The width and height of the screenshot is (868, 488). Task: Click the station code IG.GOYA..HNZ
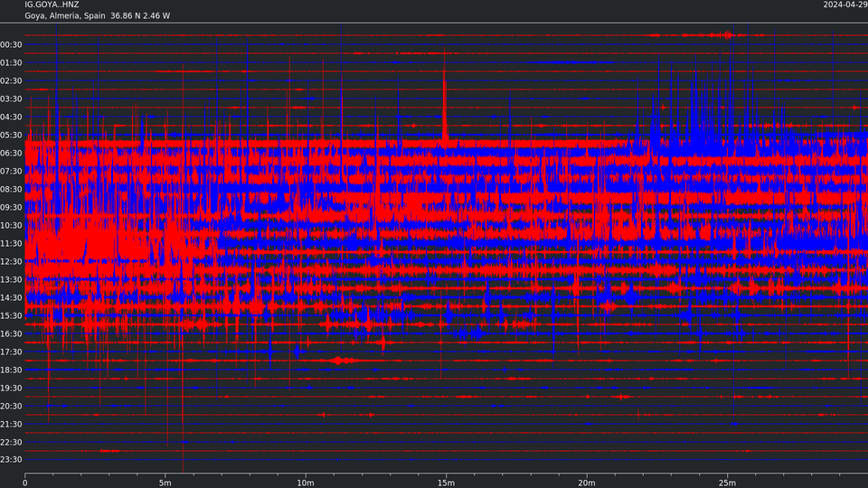click(52, 5)
